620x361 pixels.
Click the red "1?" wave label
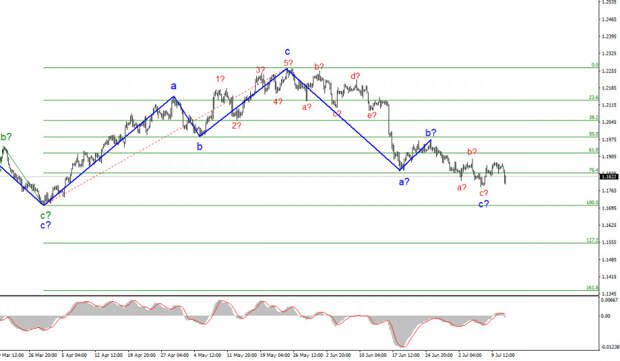(220, 79)
